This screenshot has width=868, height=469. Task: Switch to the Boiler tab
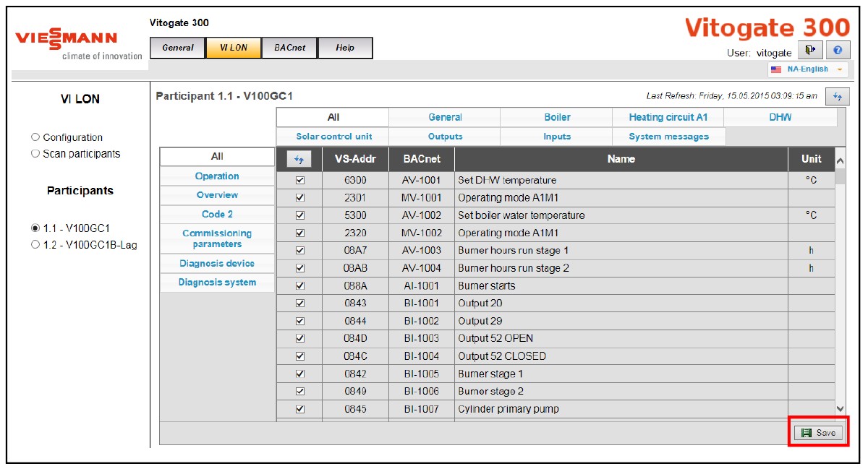[557, 117]
